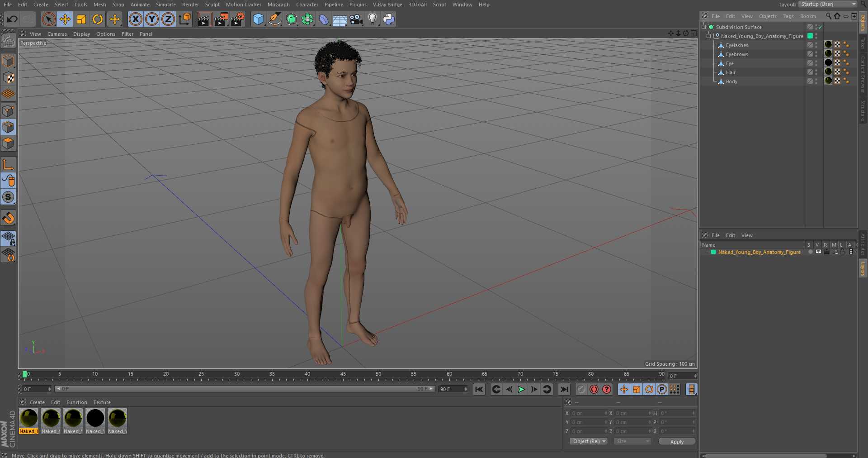Screen dimensions: 868x458
Task: Add a light object
Action: pos(373,19)
